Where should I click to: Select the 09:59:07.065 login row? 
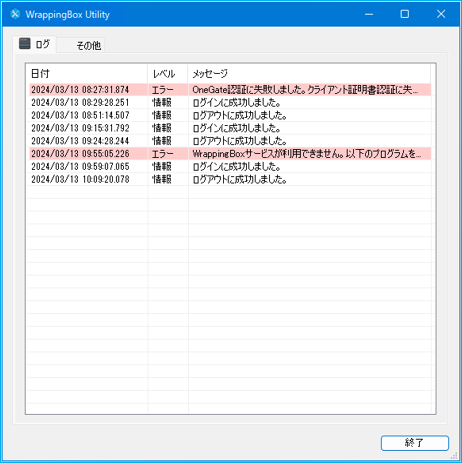[x=230, y=166]
